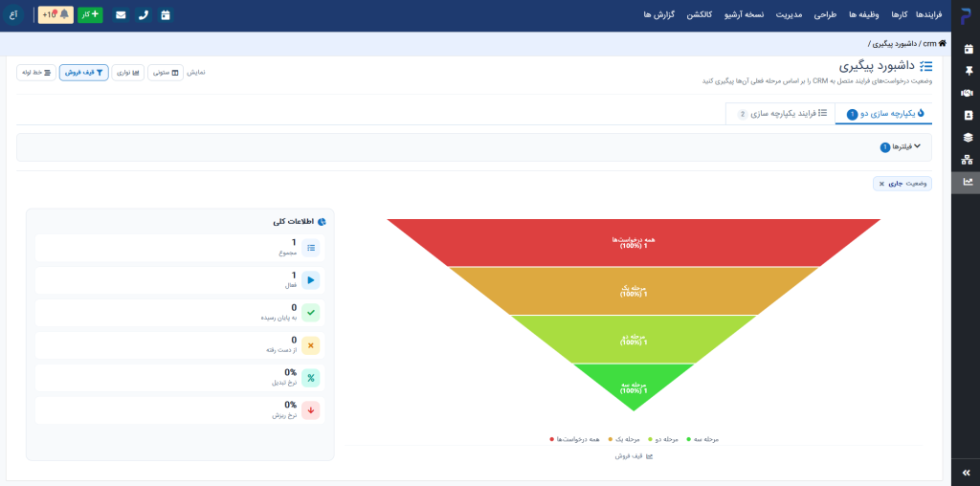Click the "crm" breadcrumb link

pyautogui.click(x=929, y=44)
